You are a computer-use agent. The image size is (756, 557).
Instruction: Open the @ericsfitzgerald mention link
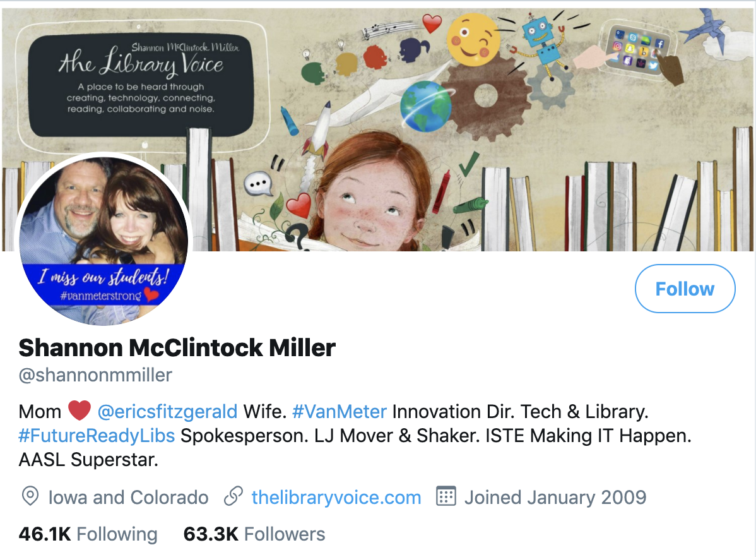[x=167, y=412]
